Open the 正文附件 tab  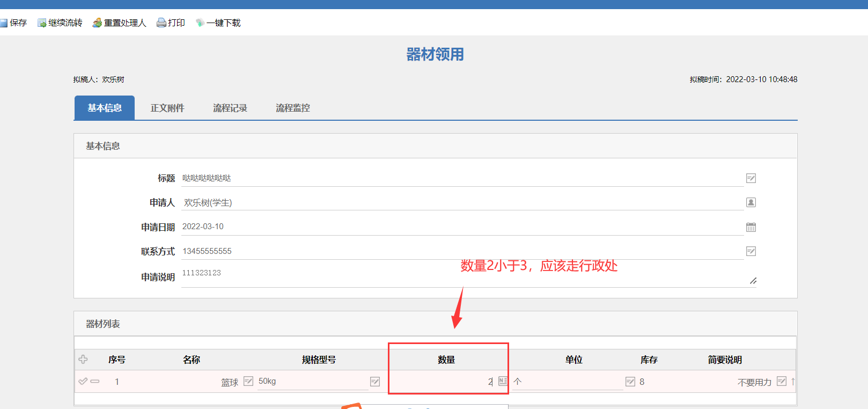click(x=167, y=108)
